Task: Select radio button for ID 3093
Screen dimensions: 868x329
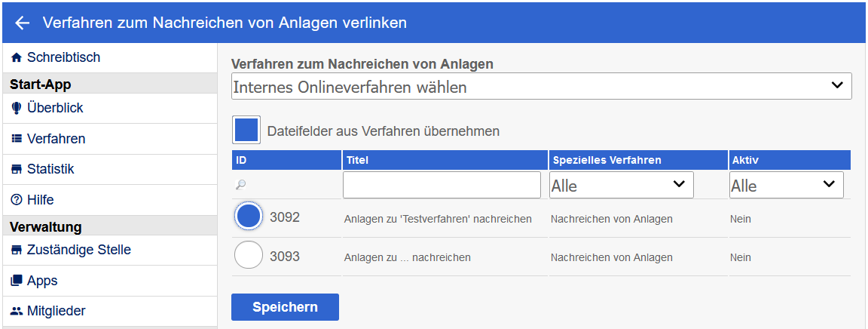Action: click(249, 256)
